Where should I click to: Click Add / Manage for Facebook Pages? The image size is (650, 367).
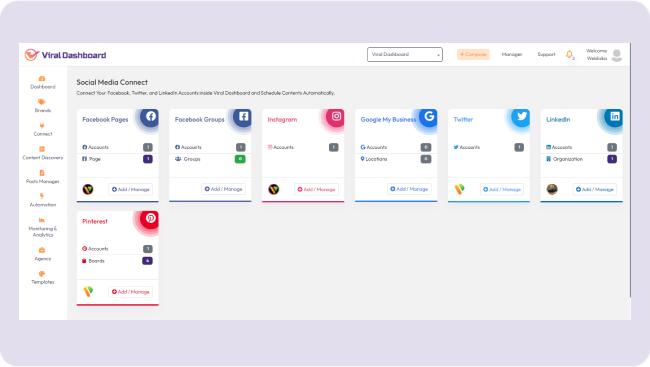coord(131,190)
